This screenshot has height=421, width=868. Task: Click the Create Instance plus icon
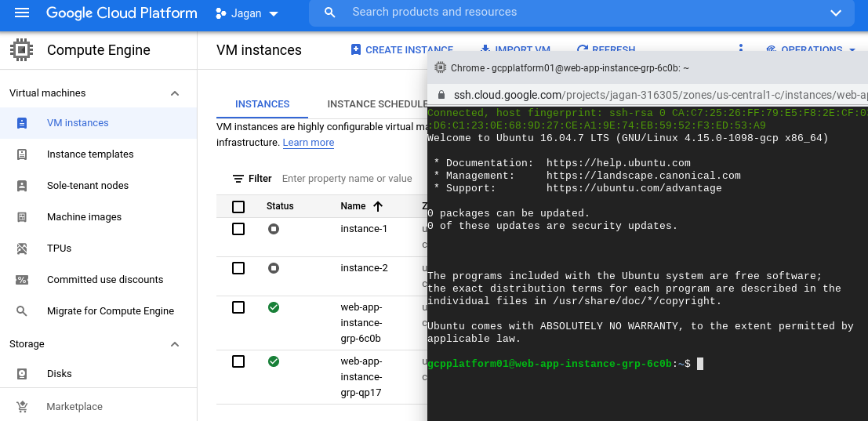tap(356, 50)
